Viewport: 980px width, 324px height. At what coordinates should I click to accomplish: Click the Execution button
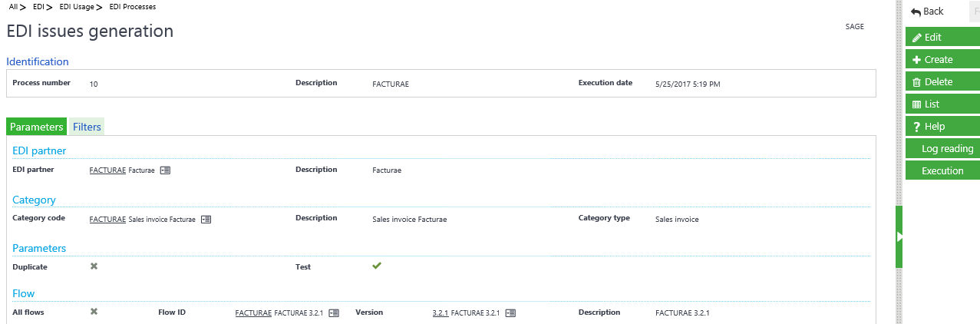click(x=942, y=170)
